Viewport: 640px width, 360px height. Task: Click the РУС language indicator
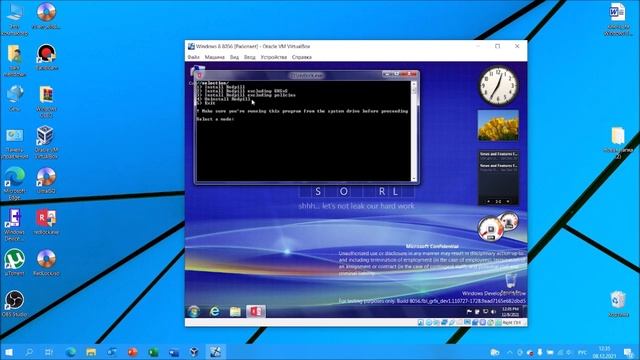coord(582,352)
